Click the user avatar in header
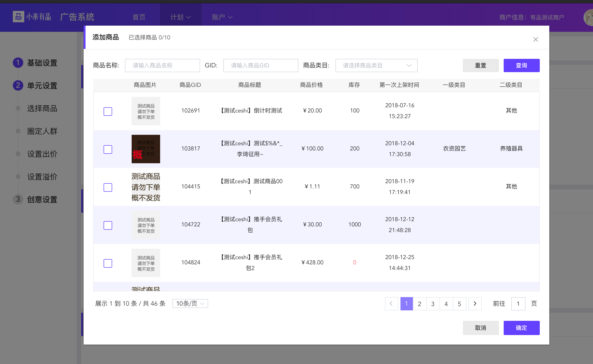Image resolution: width=593 pixels, height=364 pixels. (589, 17)
